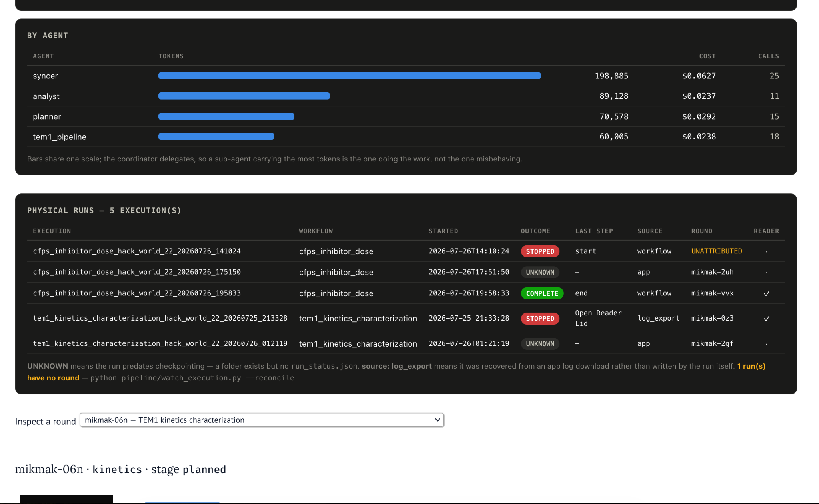Click the COST column header
819x504 pixels.
pos(707,56)
